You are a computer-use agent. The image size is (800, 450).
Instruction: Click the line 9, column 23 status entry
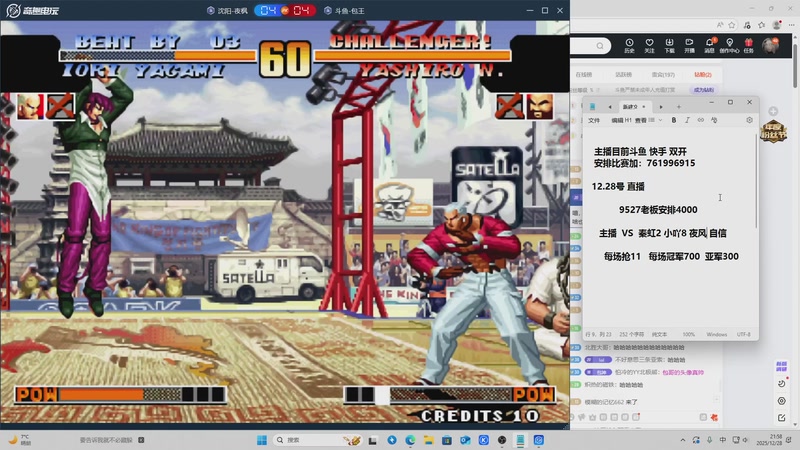coord(598,334)
